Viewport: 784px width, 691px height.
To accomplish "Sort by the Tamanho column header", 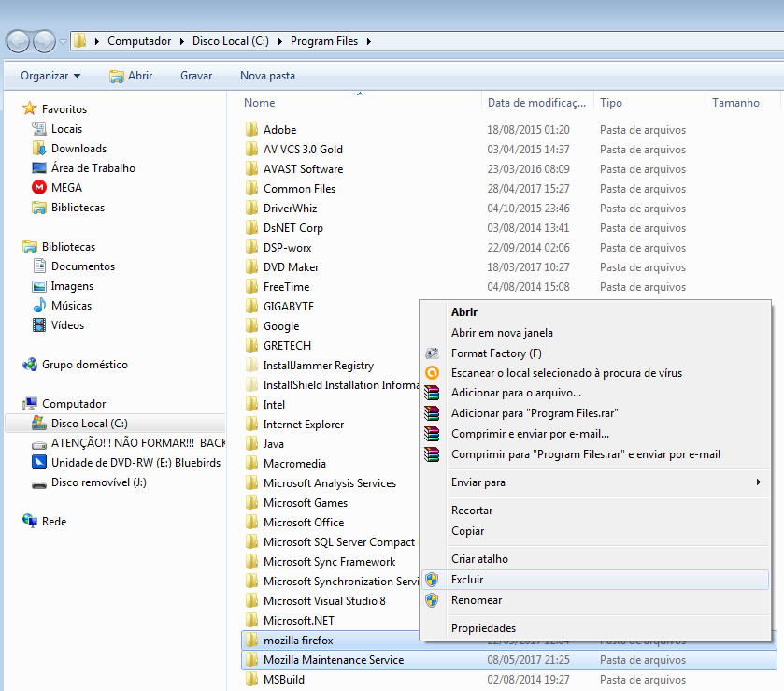I will coord(735,103).
